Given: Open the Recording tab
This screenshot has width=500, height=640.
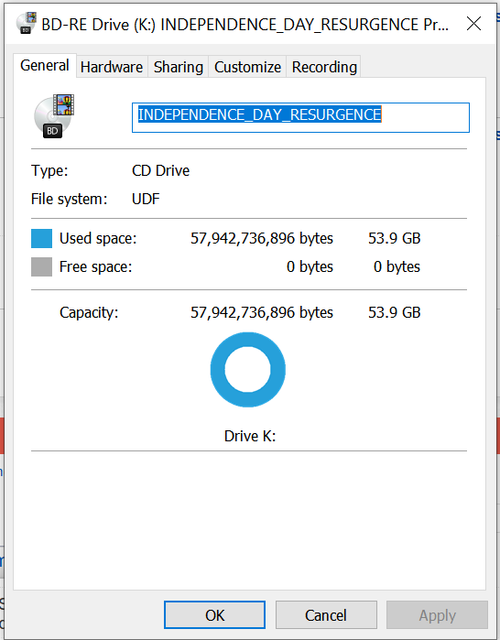Looking at the screenshot, I should pyautogui.click(x=324, y=67).
